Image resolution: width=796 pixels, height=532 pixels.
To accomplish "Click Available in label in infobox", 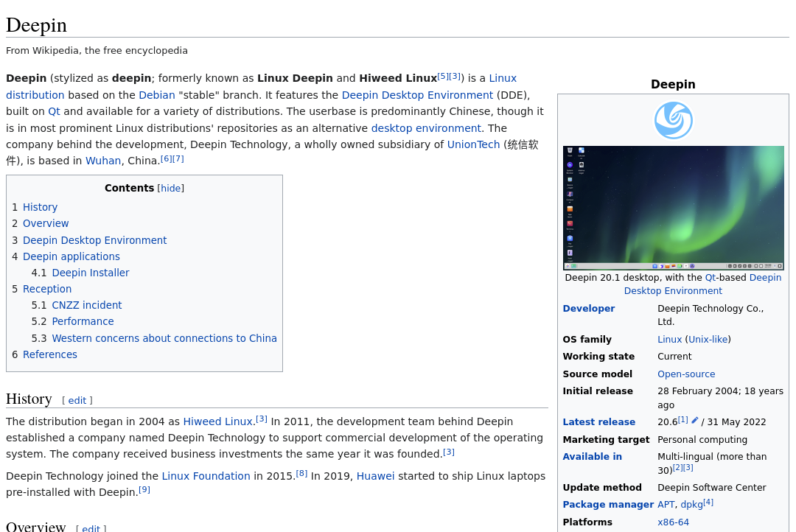I will point(592,456).
